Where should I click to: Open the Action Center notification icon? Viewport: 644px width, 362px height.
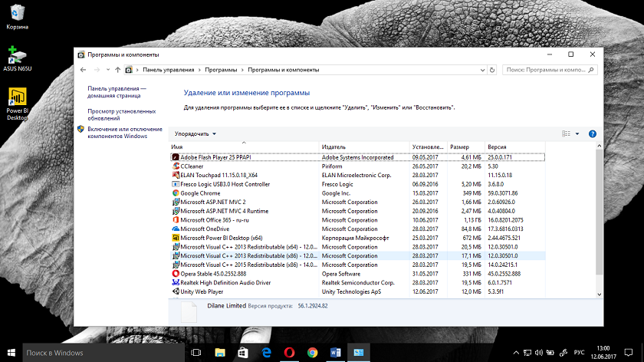(629, 353)
